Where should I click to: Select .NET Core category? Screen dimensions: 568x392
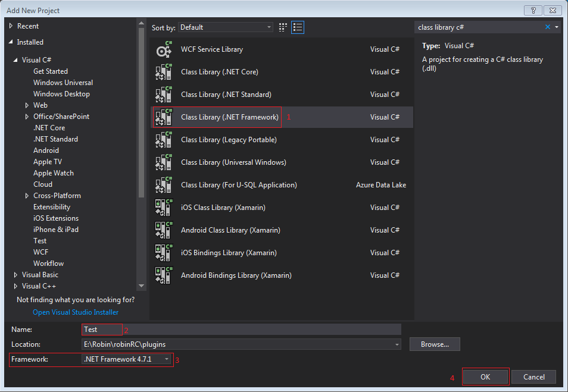tap(49, 128)
